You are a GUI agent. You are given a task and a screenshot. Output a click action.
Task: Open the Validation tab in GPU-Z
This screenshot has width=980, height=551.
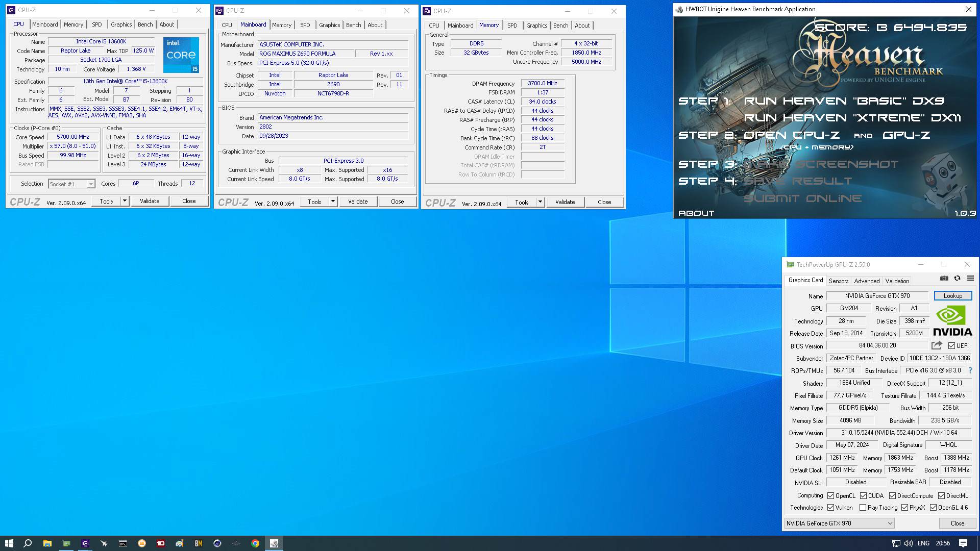tap(897, 281)
